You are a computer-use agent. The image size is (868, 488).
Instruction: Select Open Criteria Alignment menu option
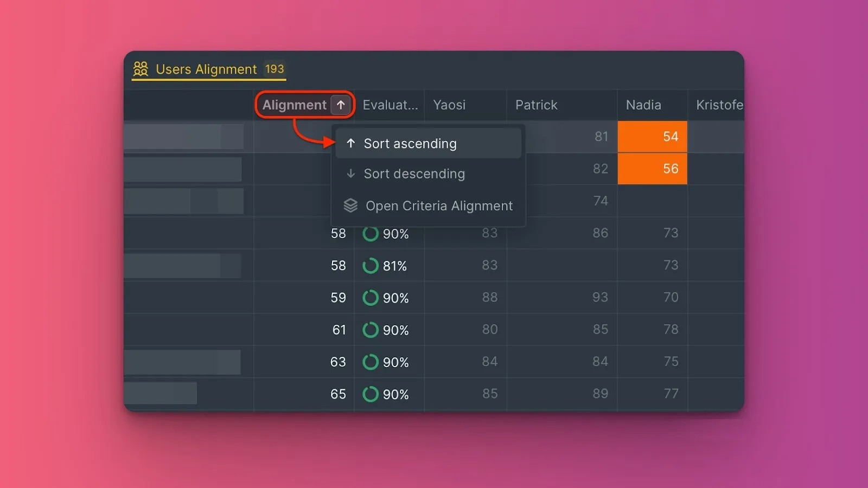point(439,206)
